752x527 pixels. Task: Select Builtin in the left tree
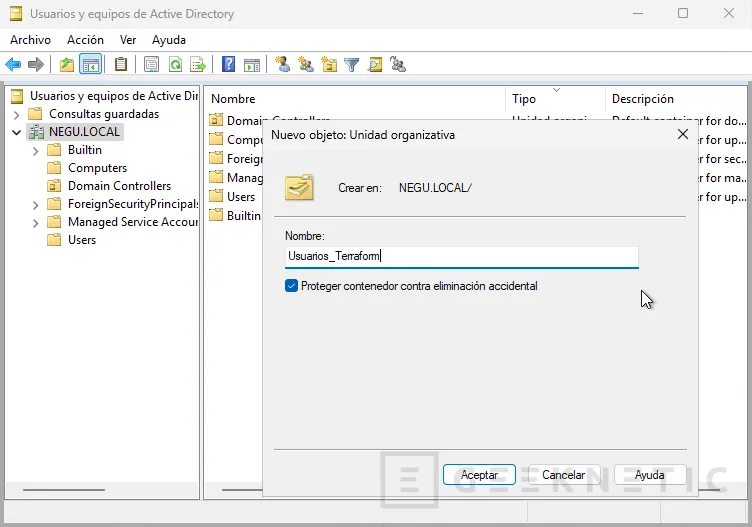(85, 150)
